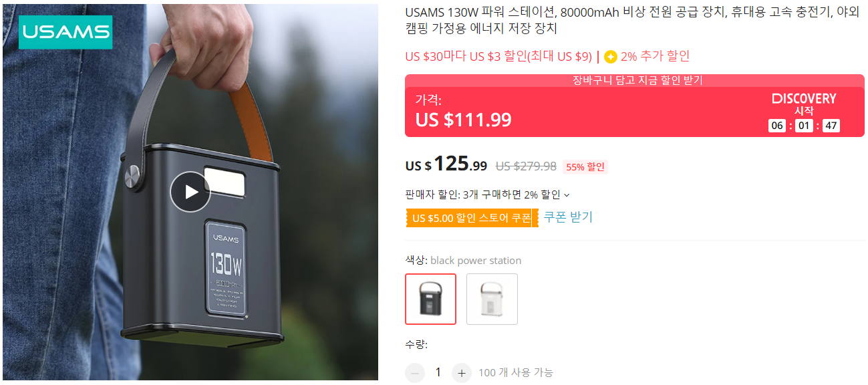Click the DISCOVERY sale logo
The width and height of the screenshot is (868, 385).
(804, 99)
